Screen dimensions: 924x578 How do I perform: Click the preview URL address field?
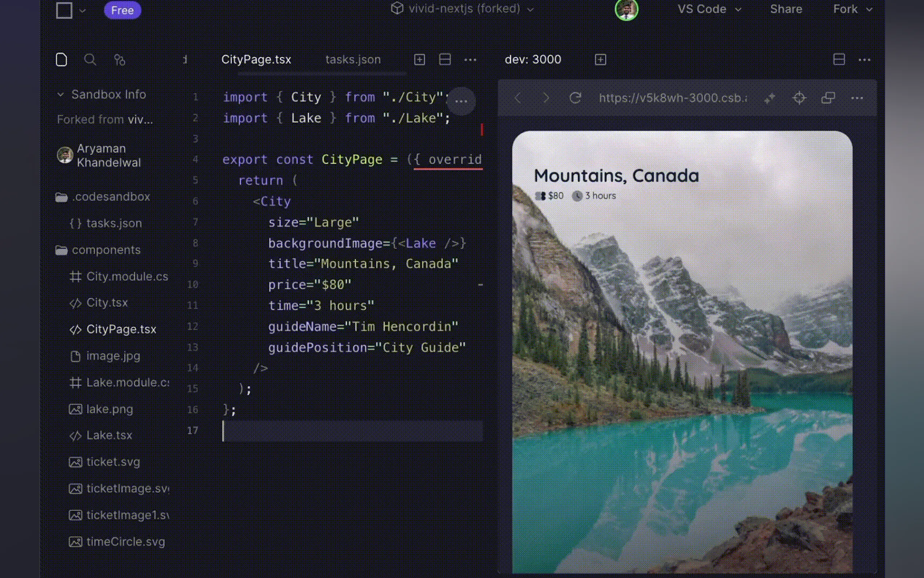pyautogui.click(x=672, y=98)
